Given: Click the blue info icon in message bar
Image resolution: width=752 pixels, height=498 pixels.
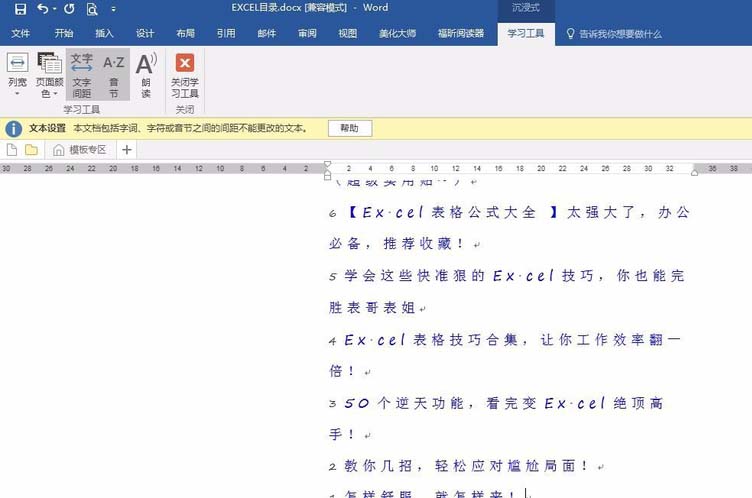Looking at the screenshot, I should tap(13, 129).
